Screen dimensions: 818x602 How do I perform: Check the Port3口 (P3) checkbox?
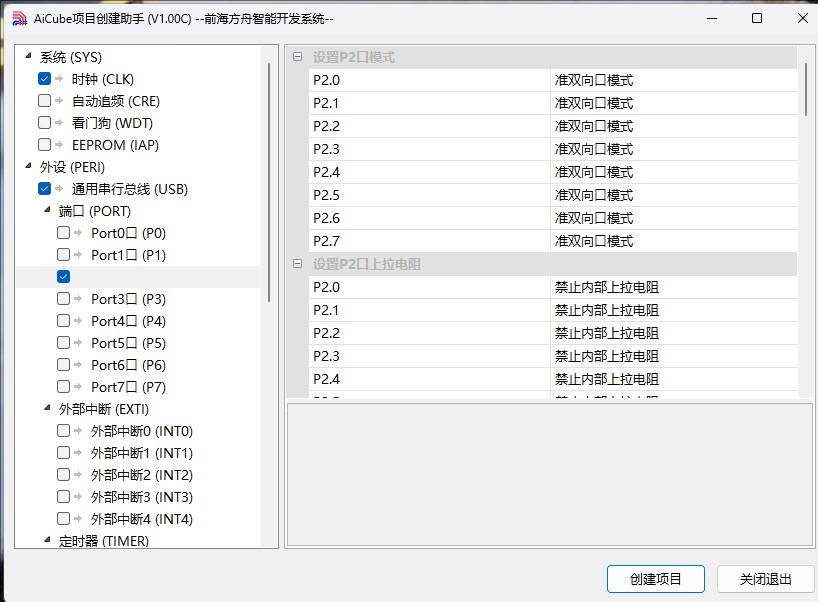pos(64,298)
